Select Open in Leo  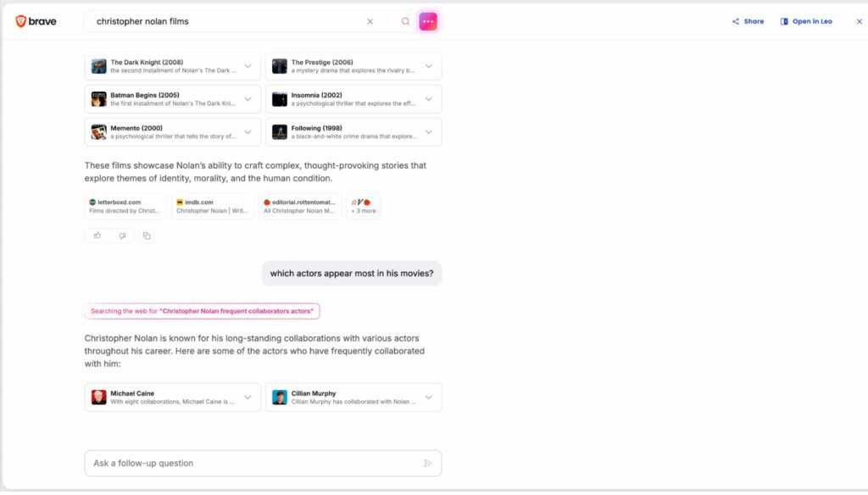tap(806, 21)
